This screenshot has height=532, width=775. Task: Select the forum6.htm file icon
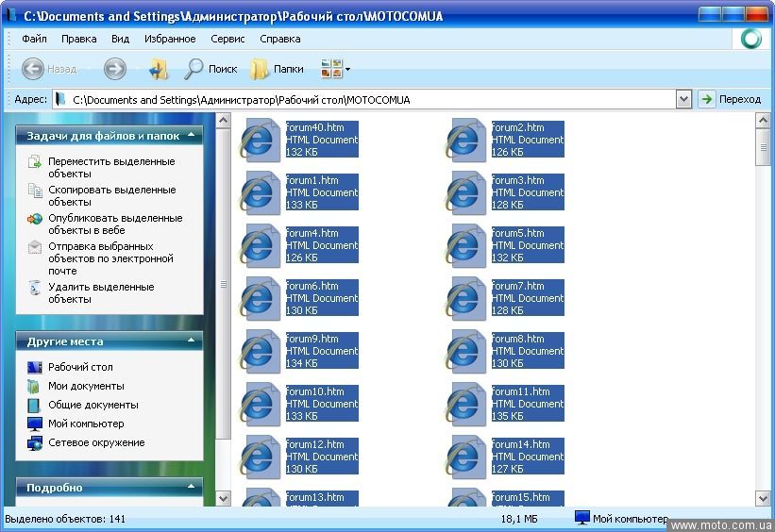click(260, 298)
